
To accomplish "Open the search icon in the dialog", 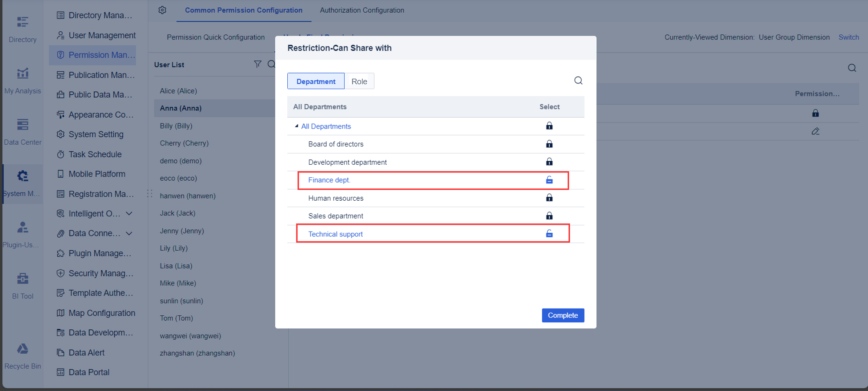I will tap(578, 80).
